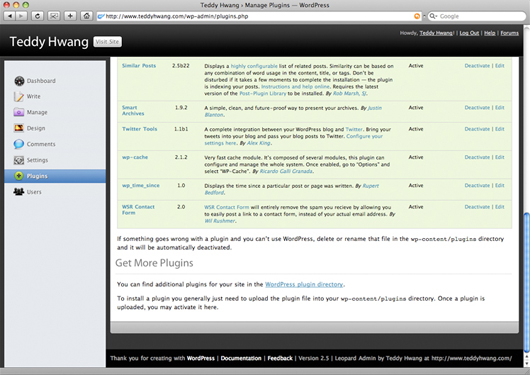The height and width of the screenshot is (375, 530).
Task: Click the Plugins green icon
Action: 19,176
